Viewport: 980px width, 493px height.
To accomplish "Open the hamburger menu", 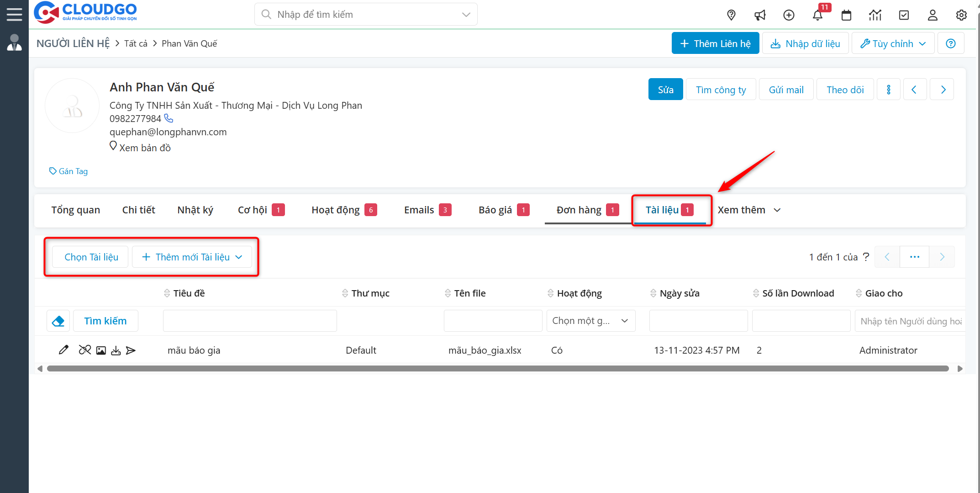I will [14, 14].
